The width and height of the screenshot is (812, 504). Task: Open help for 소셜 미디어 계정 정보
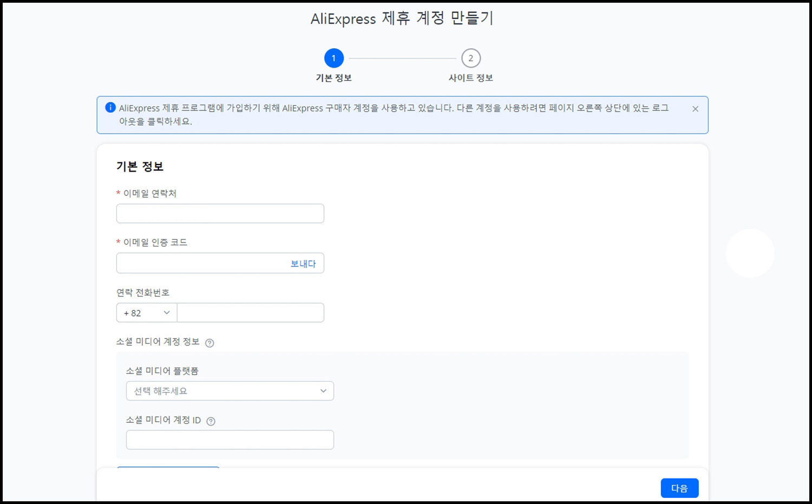209,343
